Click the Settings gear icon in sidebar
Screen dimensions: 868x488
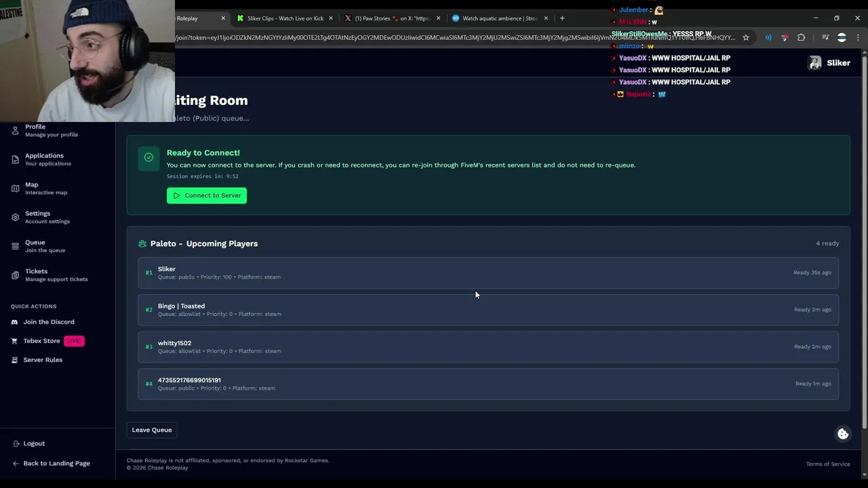(x=15, y=217)
